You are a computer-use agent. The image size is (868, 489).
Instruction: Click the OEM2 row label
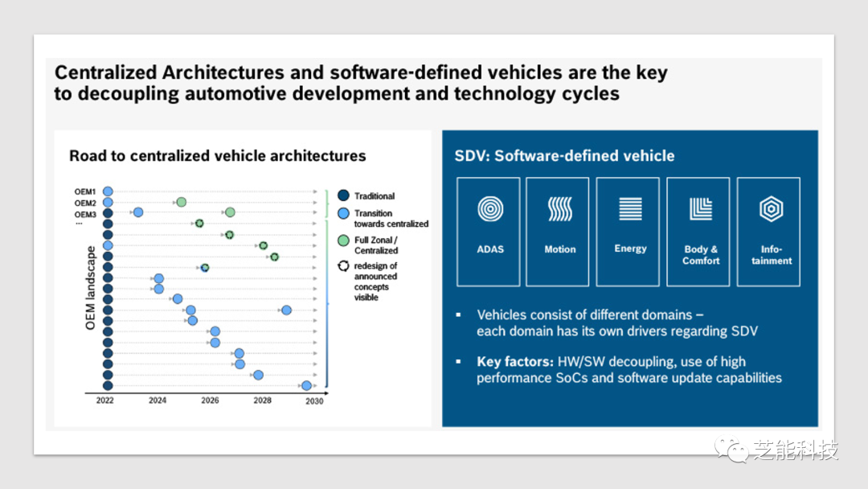point(85,203)
